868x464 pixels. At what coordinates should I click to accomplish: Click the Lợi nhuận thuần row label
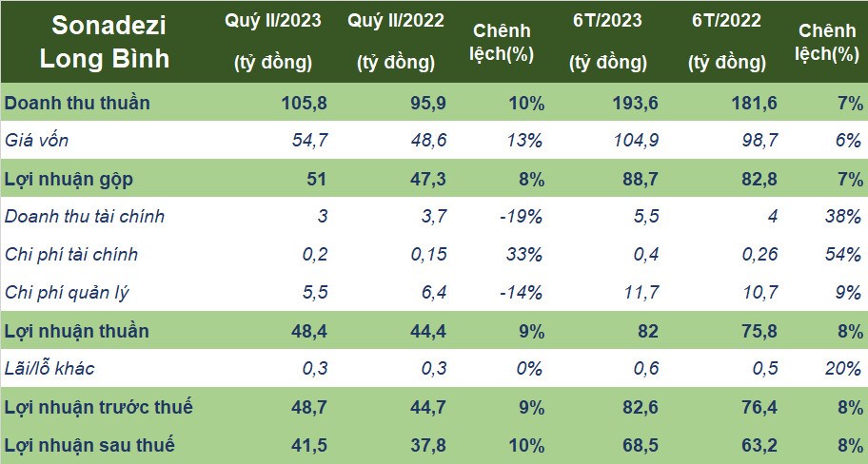click(77, 331)
